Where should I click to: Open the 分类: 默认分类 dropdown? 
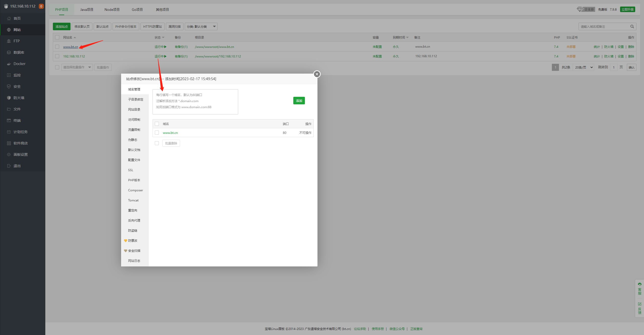pyautogui.click(x=201, y=26)
